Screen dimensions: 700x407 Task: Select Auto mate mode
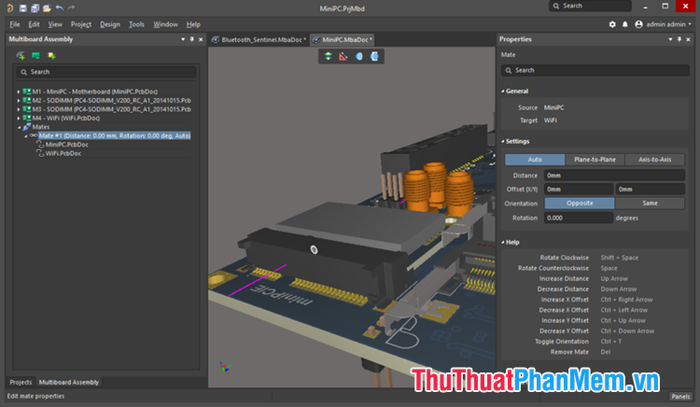(535, 159)
